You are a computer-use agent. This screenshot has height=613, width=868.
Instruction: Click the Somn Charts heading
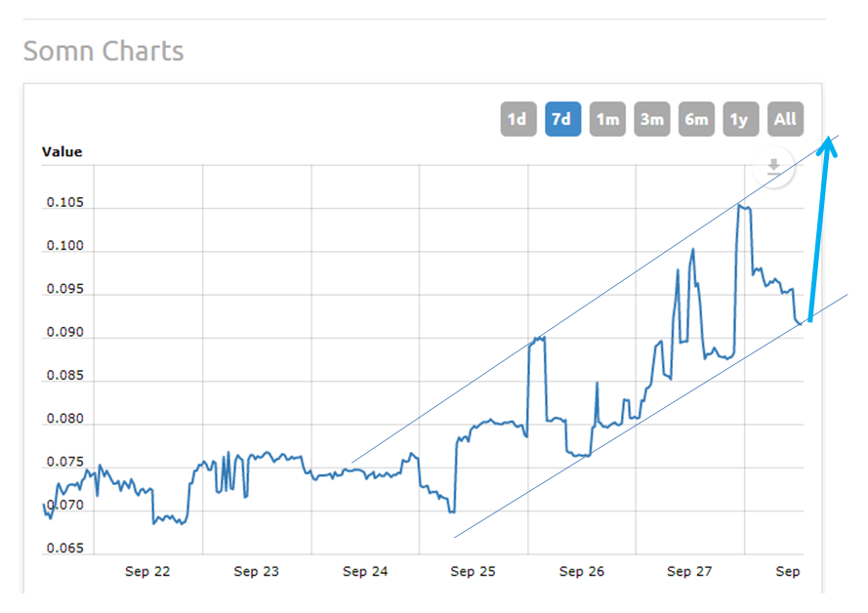[x=103, y=51]
